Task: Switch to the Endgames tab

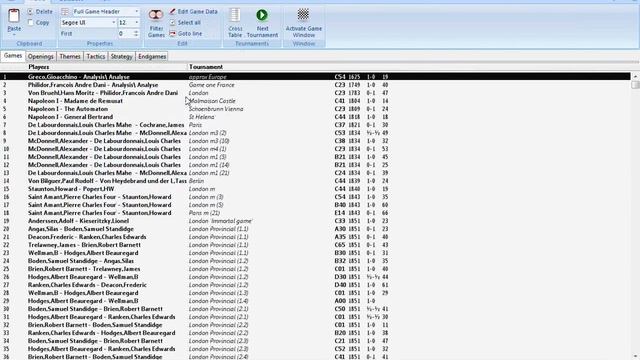Action: click(152, 56)
